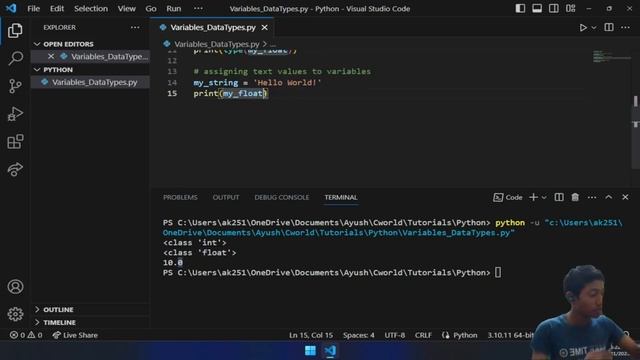Screen dimensions: 640x360
Task: Open the Run menu
Action: [x=173, y=8]
